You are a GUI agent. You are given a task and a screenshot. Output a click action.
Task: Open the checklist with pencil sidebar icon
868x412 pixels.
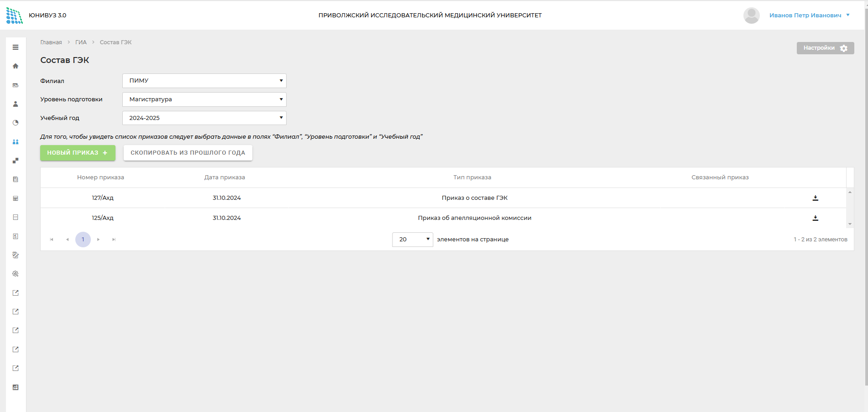[x=16, y=255]
